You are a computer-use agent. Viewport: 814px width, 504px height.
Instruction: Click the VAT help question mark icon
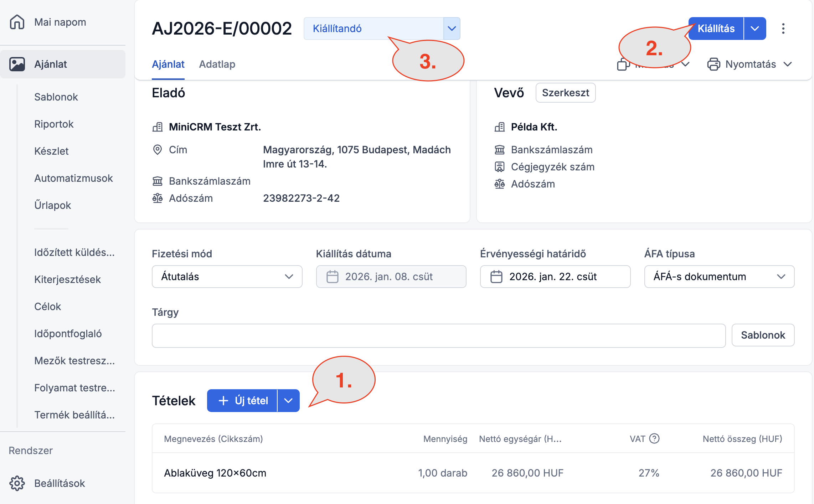(654, 438)
